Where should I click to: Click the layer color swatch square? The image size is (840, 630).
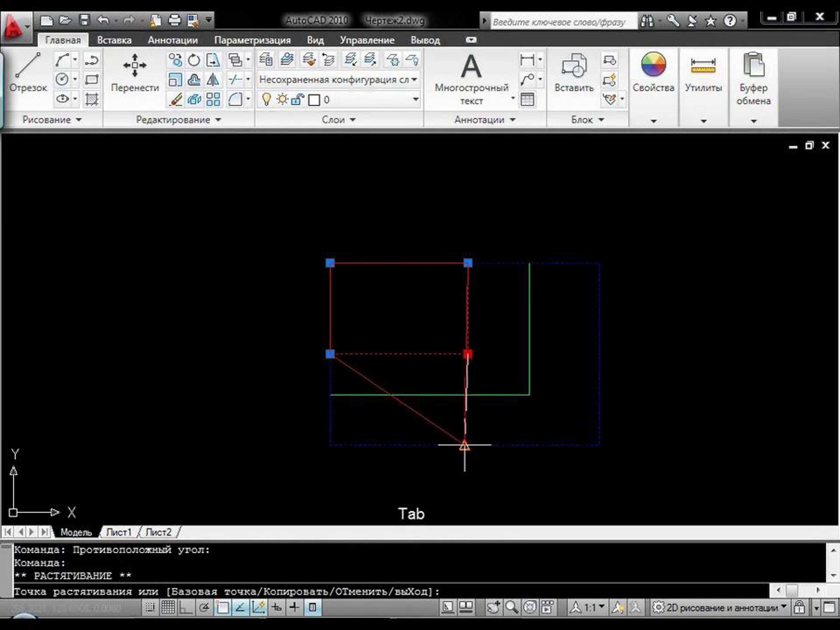pos(314,100)
